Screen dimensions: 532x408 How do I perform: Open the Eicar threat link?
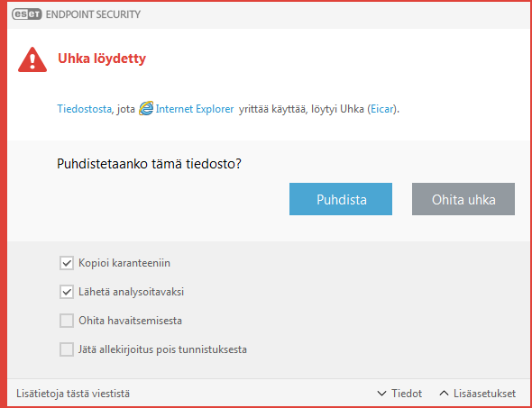pos(382,109)
